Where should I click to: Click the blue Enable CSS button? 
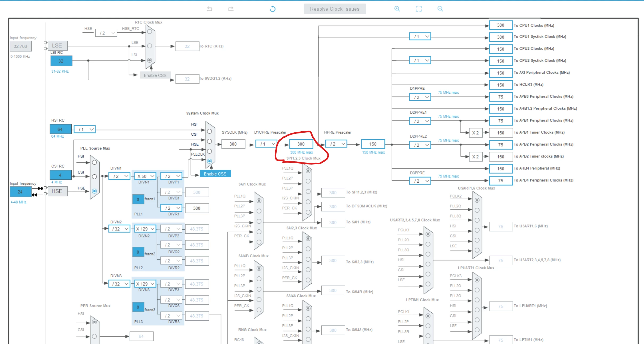pos(215,174)
